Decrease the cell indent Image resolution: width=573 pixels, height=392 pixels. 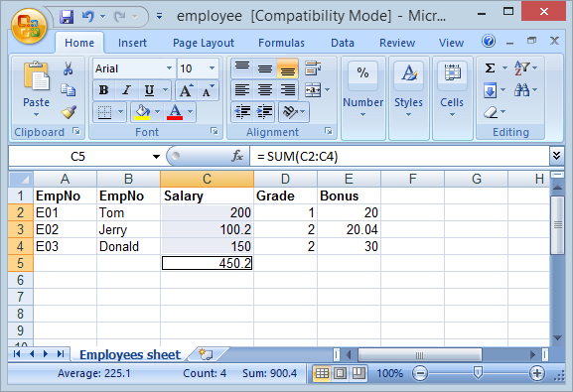(242, 112)
